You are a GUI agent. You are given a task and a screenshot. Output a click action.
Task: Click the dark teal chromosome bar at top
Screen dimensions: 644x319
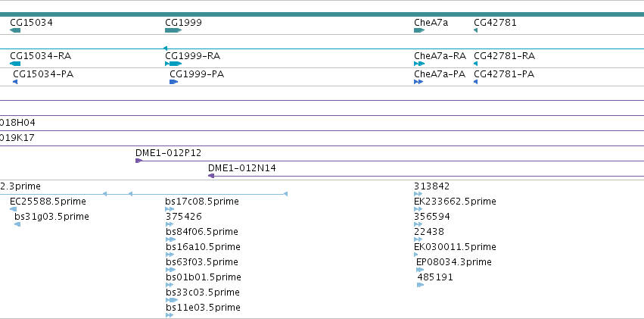point(322,14)
